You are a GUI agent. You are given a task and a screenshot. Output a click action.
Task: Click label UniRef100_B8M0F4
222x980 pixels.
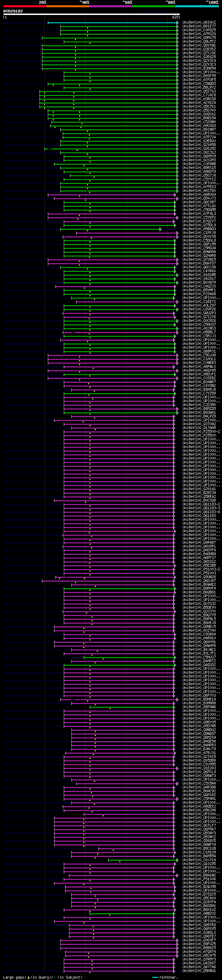pos(199,588)
